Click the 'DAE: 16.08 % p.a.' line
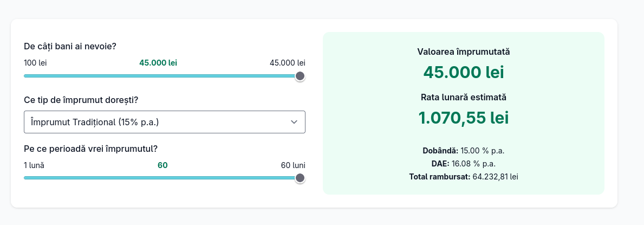 (x=463, y=163)
